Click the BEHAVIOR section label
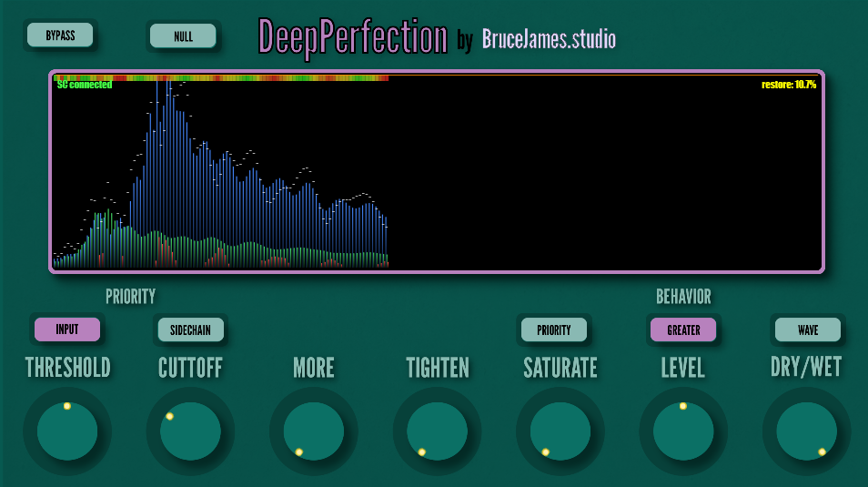 pyautogui.click(x=683, y=297)
